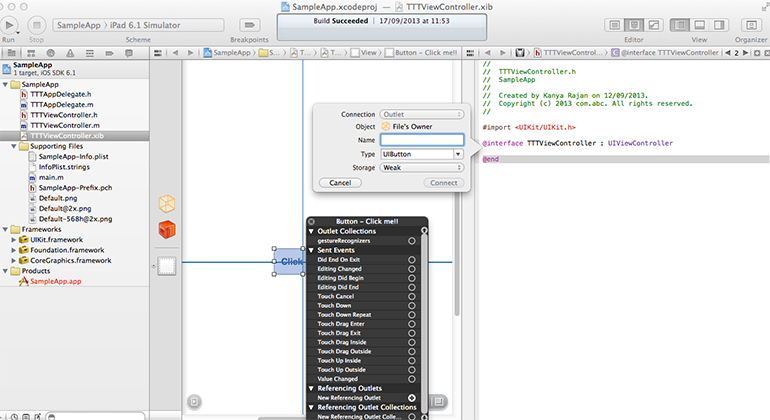770x420 pixels.
Task: Select @interface TTTViewController breadcrumb
Action: pos(665,53)
